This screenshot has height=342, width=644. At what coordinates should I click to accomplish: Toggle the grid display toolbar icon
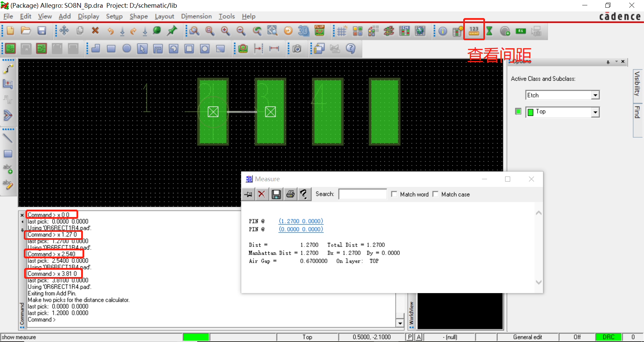[342, 31]
